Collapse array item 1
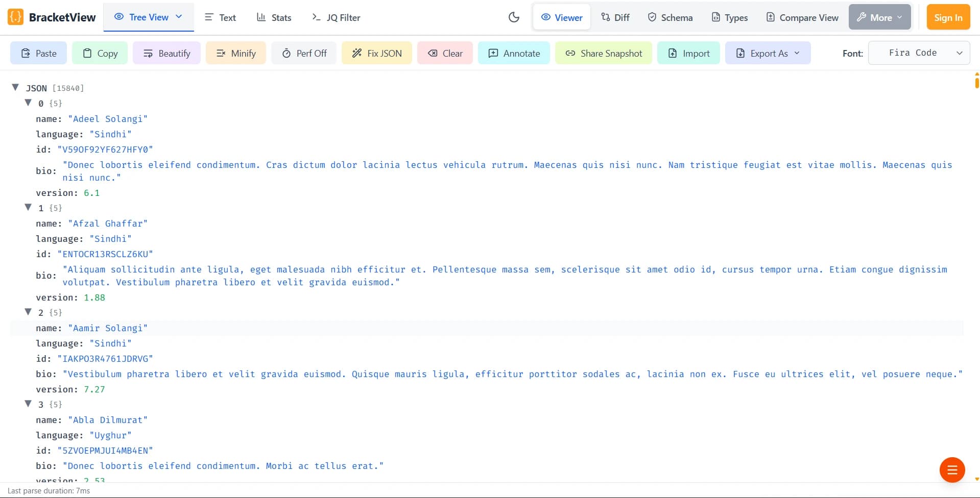This screenshot has width=980, height=498. click(28, 207)
